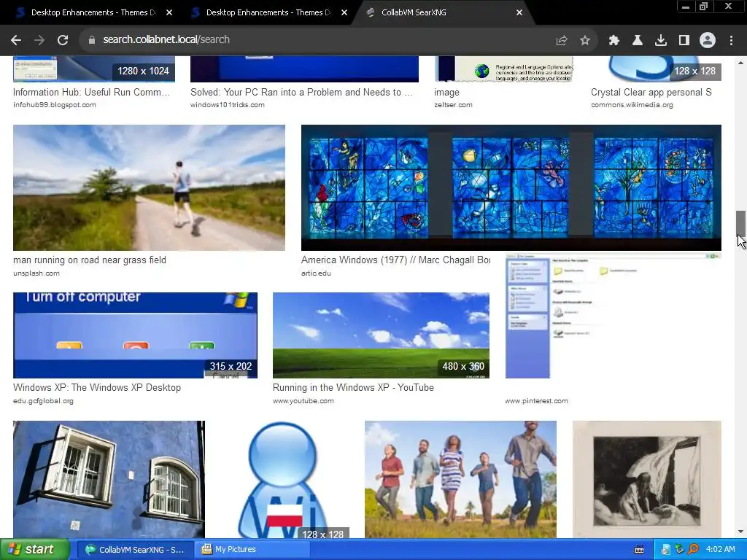Open the 1280 x 1024 thumbnail
Image resolution: width=747 pixels, height=560 pixels.
[x=94, y=69]
